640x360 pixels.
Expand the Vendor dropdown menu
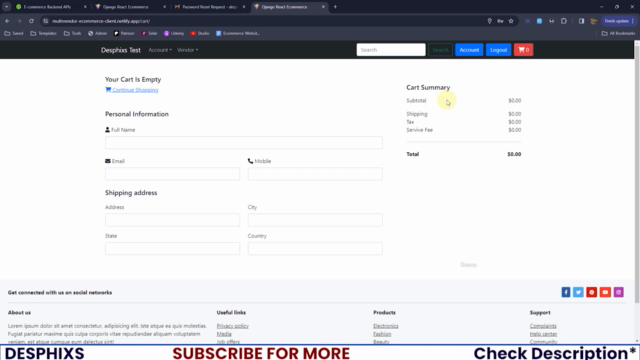pos(187,50)
